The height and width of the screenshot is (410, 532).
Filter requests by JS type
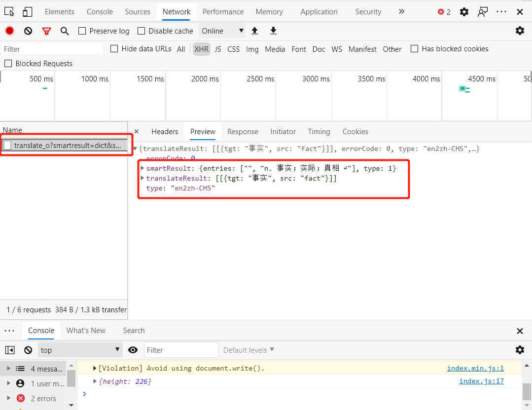[x=218, y=49]
